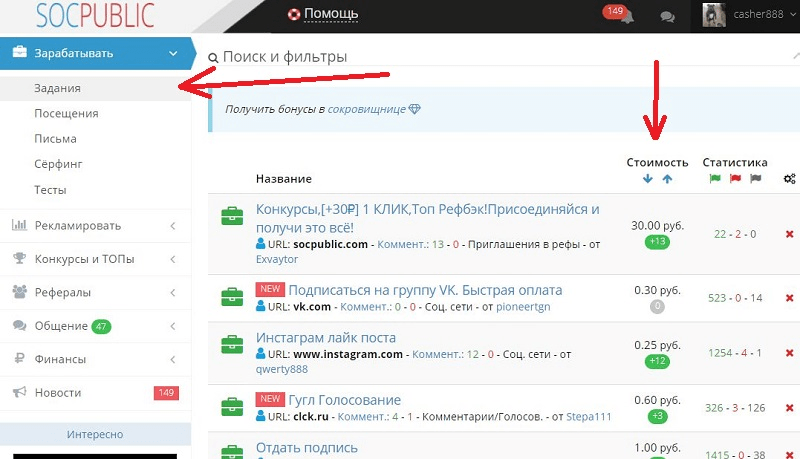Open the Конкурсы,[+30₽] 1 КЛИК task
The image size is (800, 459).
coord(428,218)
